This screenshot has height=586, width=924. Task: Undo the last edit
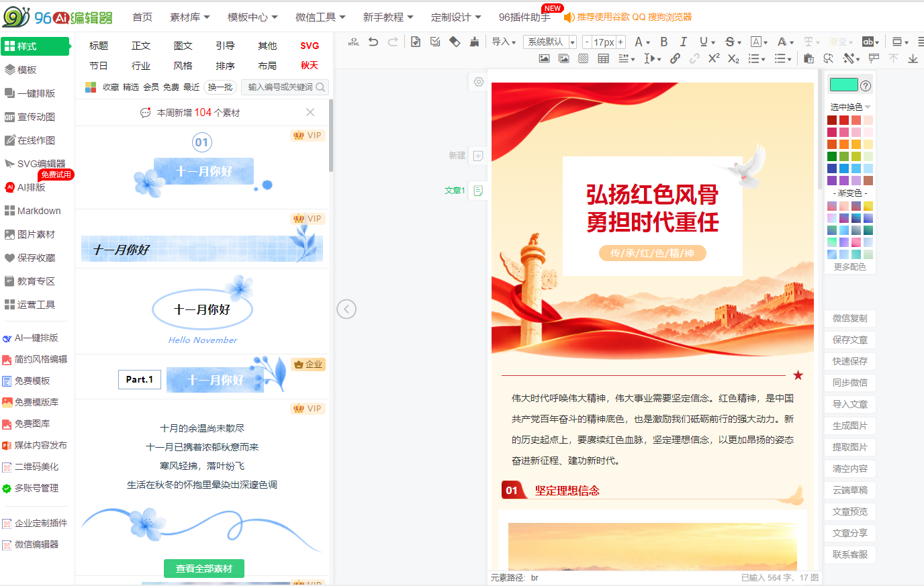[x=373, y=42]
